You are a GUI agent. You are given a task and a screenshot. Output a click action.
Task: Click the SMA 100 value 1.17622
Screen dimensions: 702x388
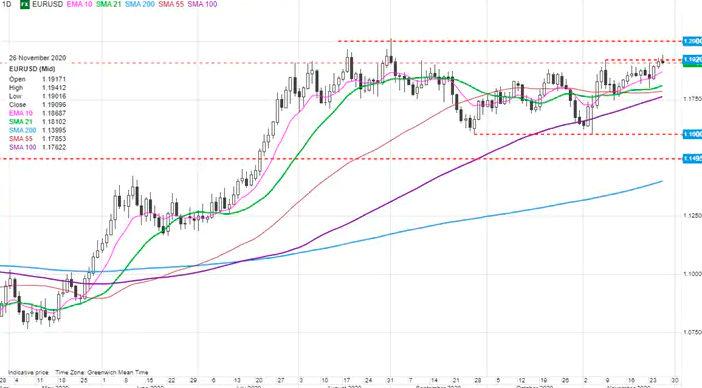tap(54, 147)
